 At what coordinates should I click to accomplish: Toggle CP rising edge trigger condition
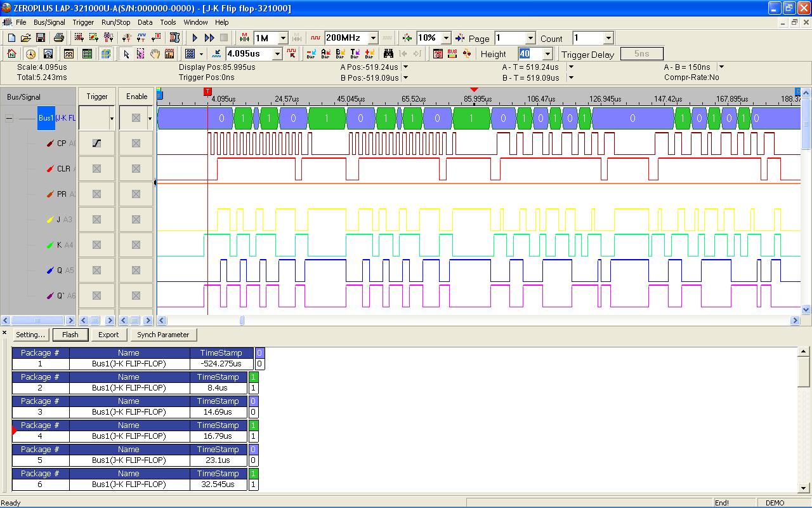click(96, 144)
